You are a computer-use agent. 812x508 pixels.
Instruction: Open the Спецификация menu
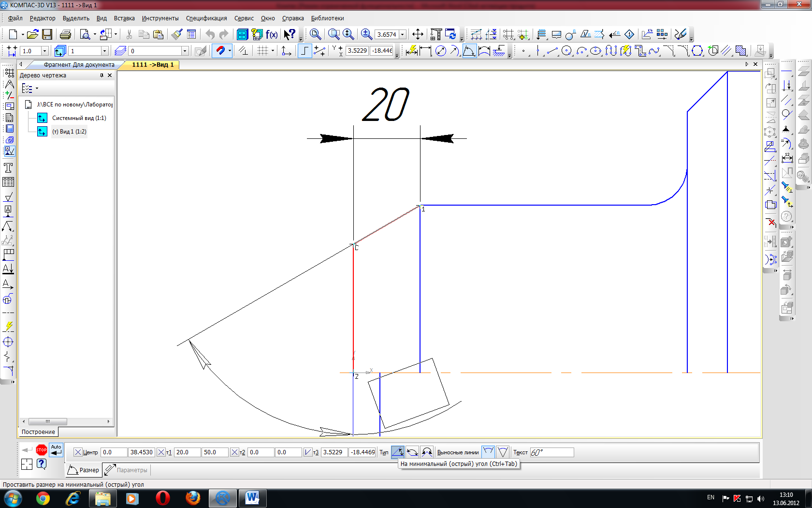[206, 18]
